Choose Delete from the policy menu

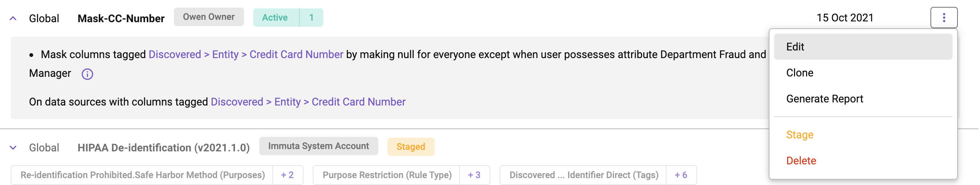[863, 161]
